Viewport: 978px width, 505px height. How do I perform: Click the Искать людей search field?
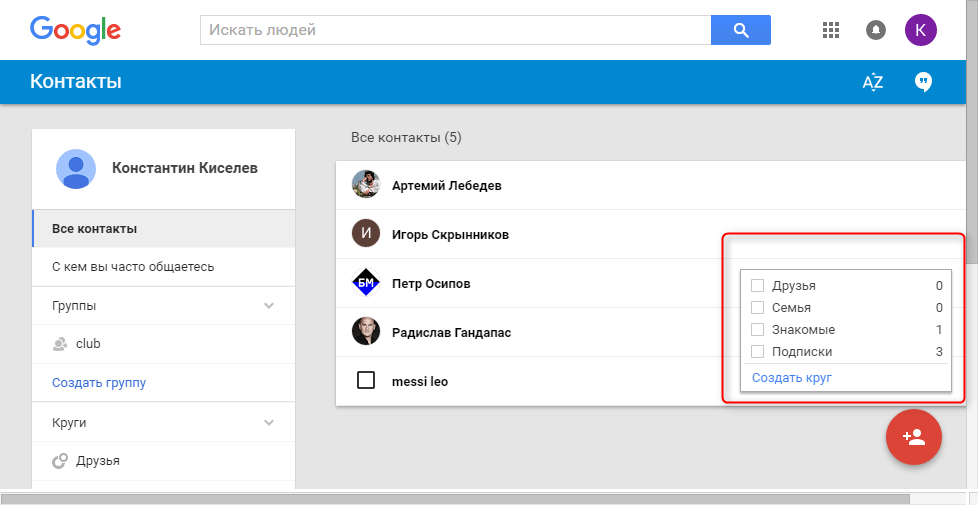tap(455, 30)
